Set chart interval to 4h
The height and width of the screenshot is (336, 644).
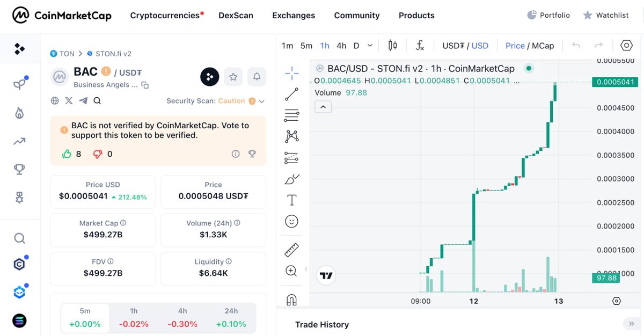coord(341,46)
